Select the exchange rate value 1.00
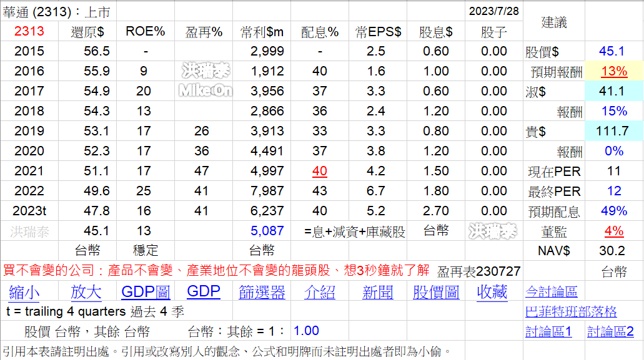This screenshot has width=644, height=360. point(307,331)
